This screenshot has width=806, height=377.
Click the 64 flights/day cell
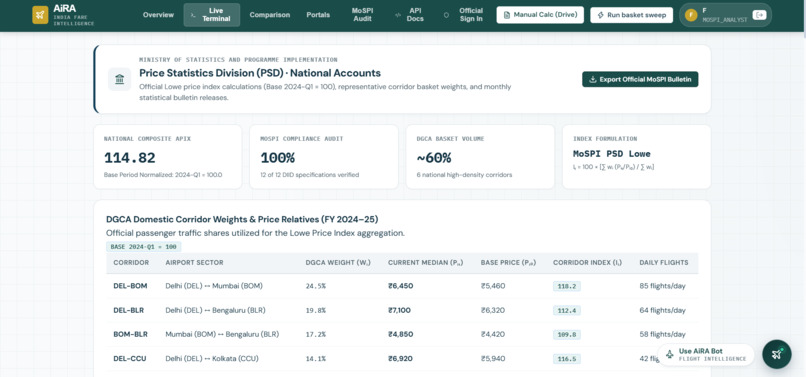pyautogui.click(x=663, y=310)
